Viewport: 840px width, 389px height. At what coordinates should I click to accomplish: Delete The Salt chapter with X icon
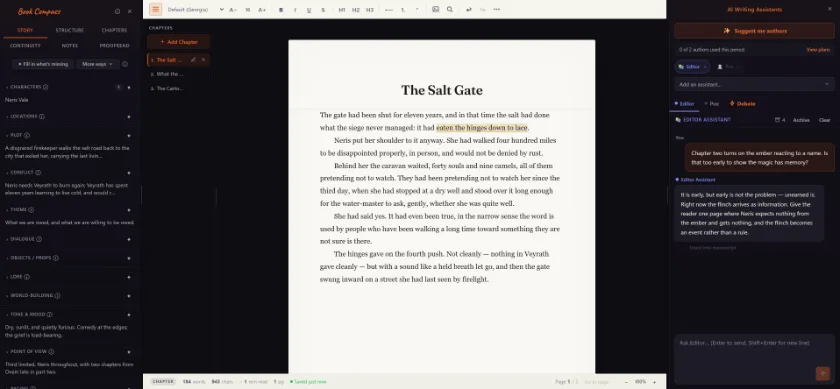tap(203, 60)
